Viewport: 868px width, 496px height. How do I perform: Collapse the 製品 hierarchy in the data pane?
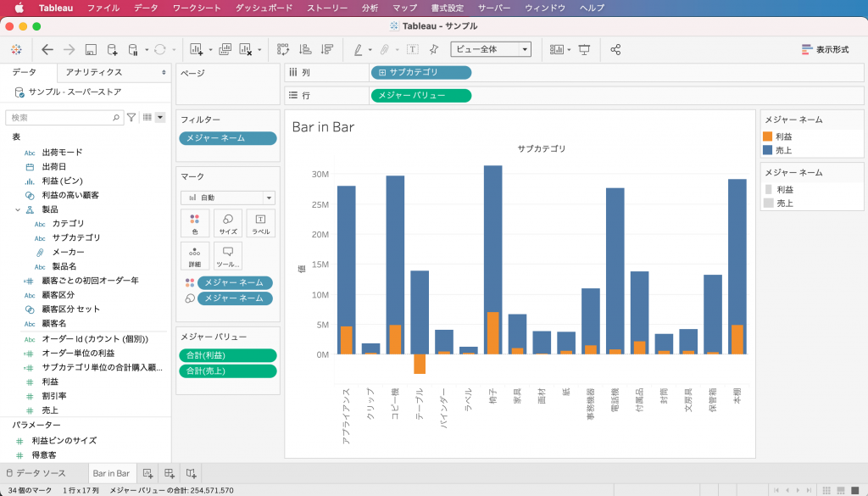click(x=18, y=209)
